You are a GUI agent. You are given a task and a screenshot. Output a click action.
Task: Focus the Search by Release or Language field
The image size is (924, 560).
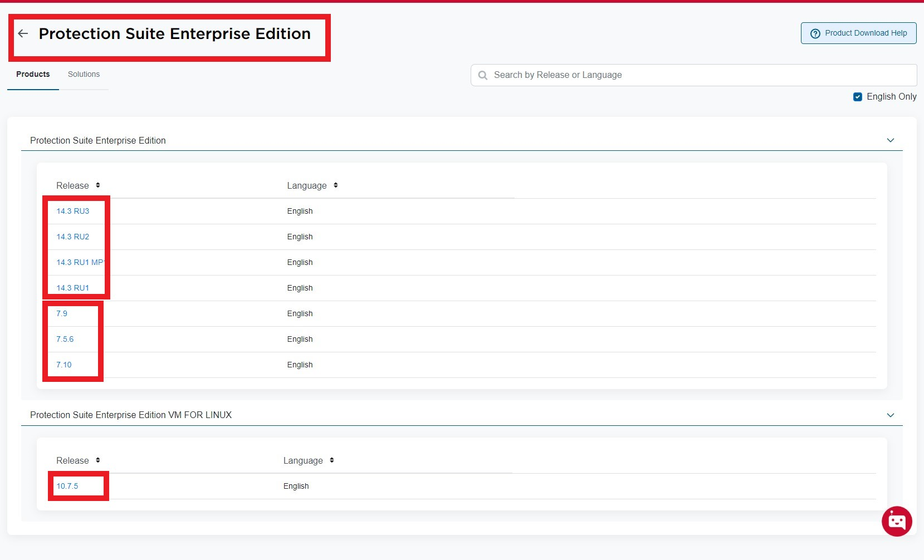coord(693,75)
